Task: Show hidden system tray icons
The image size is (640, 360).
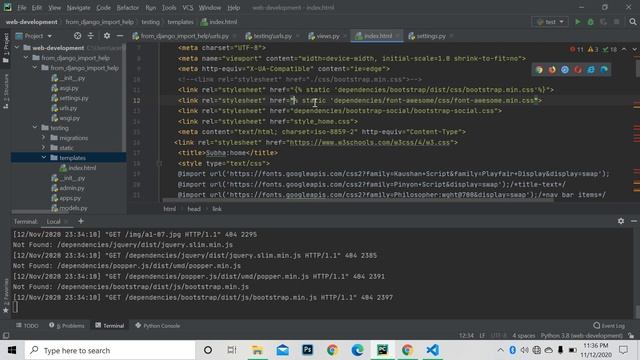Action: pos(500,350)
